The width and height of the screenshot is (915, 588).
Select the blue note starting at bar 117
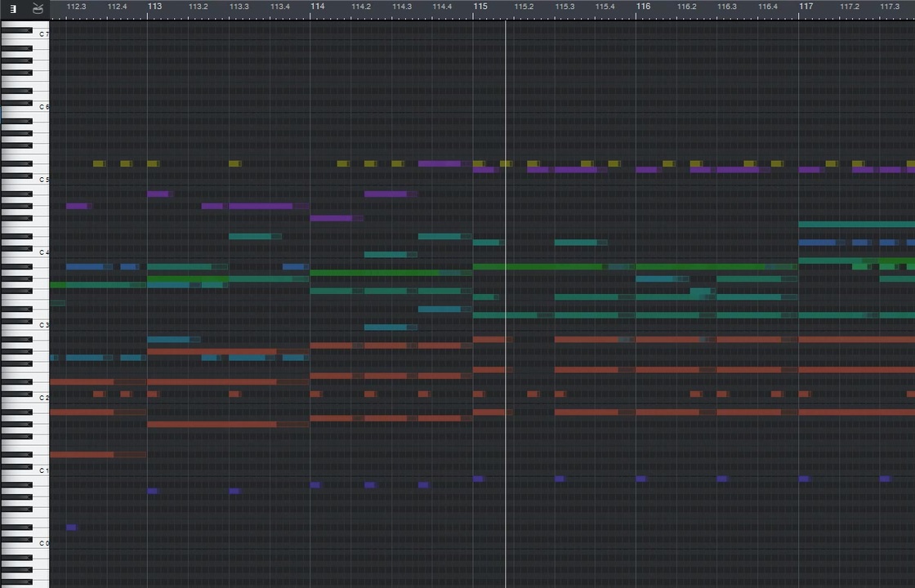pyautogui.click(x=818, y=242)
